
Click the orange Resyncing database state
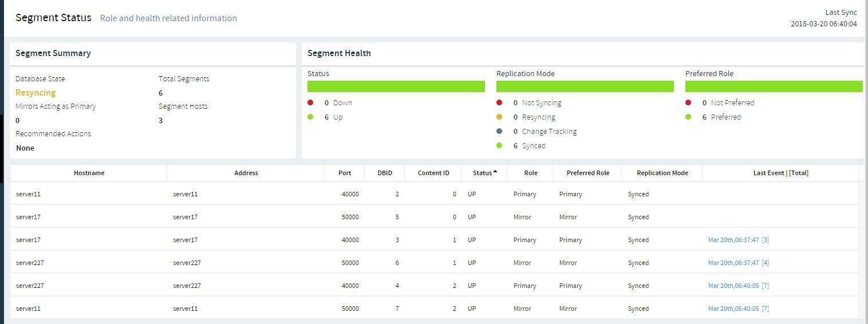pos(35,93)
